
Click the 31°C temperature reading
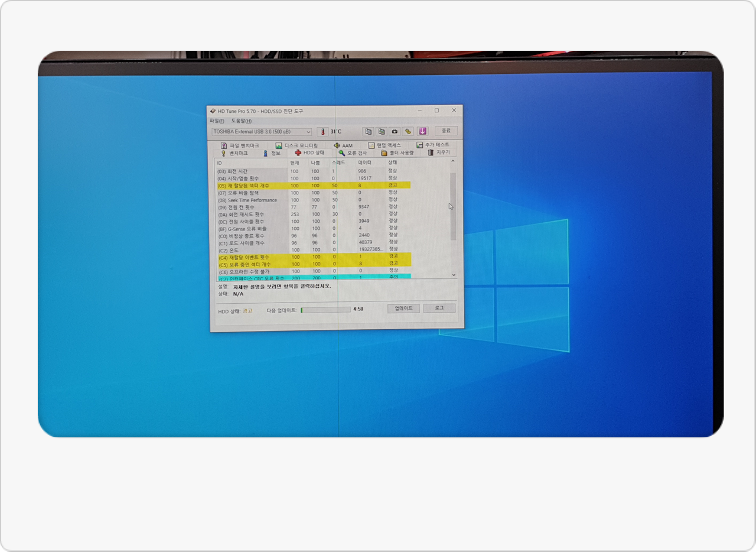(x=335, y=132)
